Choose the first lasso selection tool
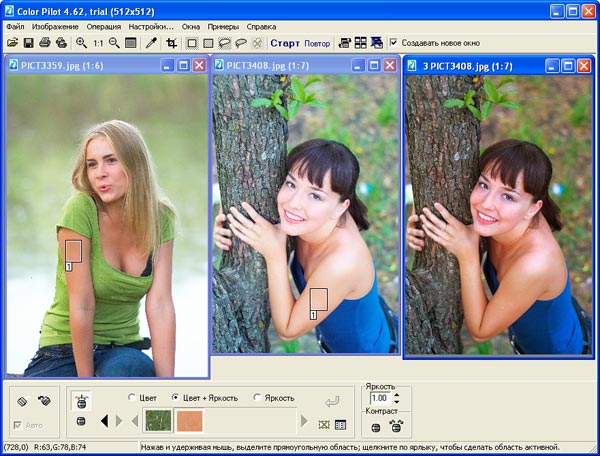The width and height of the screenshot is (600, 456). click(x=225, y=43)
